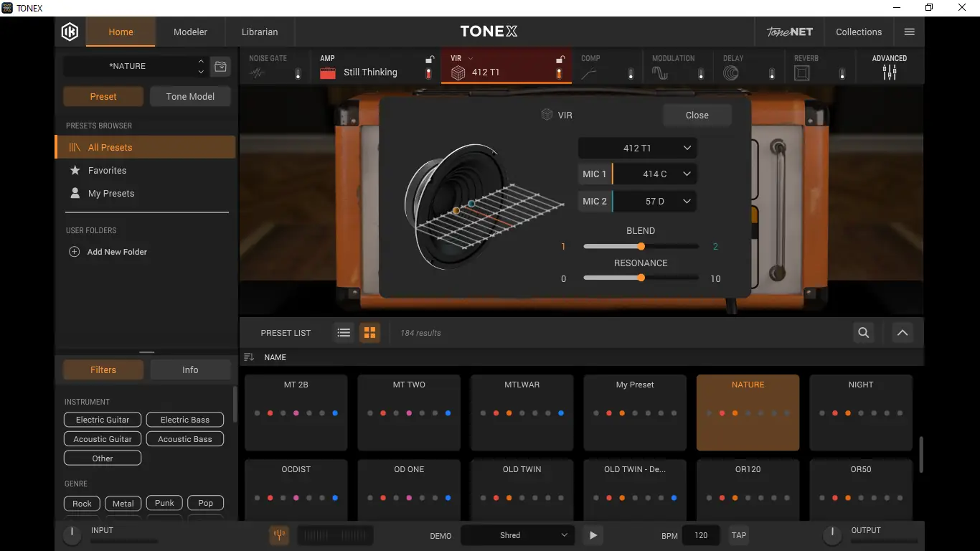Toggle the Electric Guitar instrument filter
Image resolution: width=980 pixels, height=551 pixels.
click(103, 420)
